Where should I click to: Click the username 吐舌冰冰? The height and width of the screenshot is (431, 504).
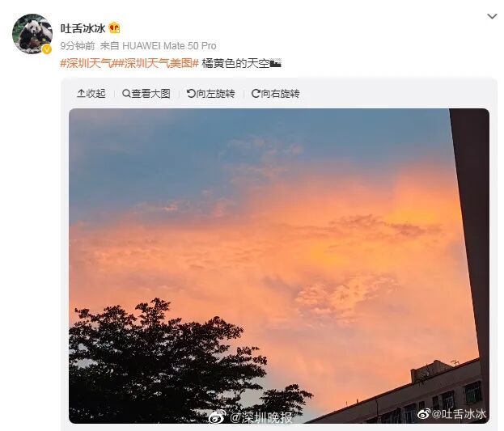click(83, 28)
